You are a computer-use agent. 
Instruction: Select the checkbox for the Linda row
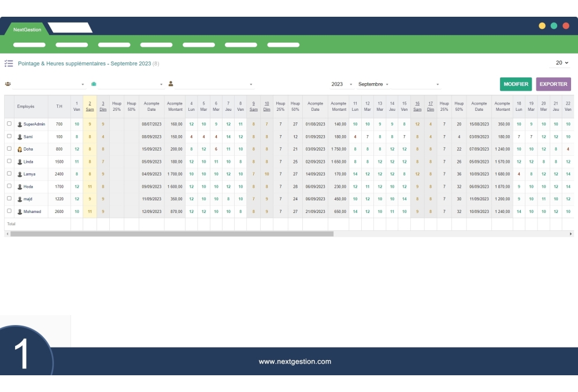pyautogui.click(x=9, y=161)
